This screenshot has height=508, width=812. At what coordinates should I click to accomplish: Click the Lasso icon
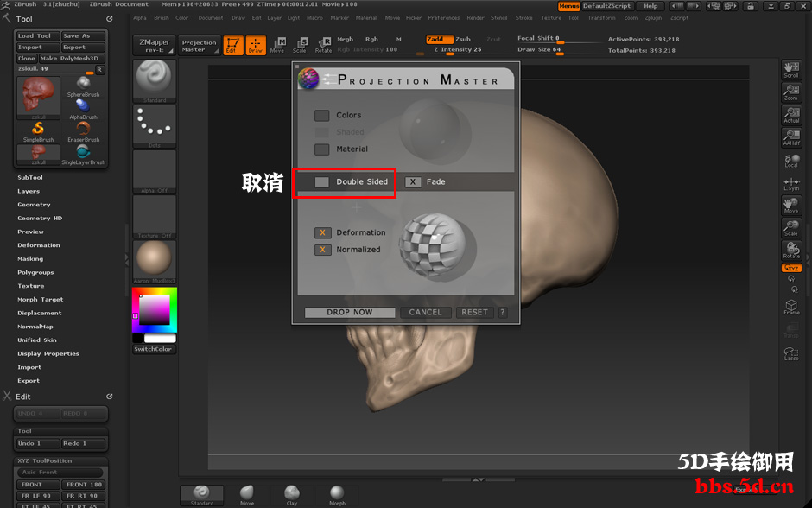(x=791, y=353)
